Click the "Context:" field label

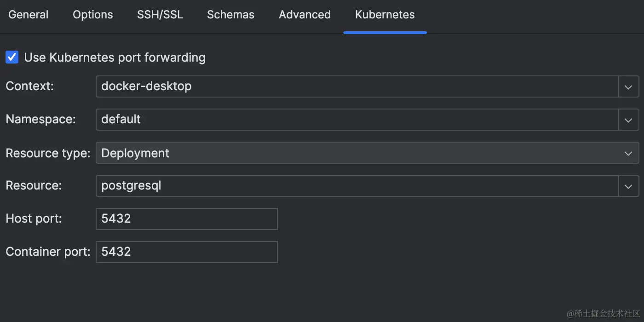pos(30,86)
